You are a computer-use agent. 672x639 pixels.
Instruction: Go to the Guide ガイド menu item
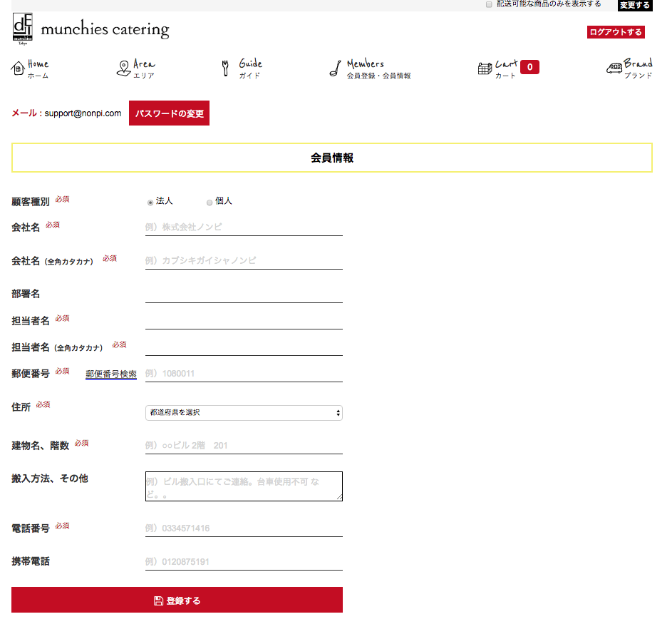(250, 69)
